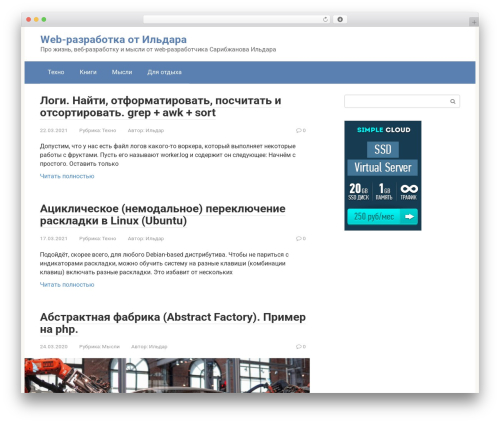Click Автор: Ильдар under Логи post
This screenshot has height=423, width=500.
point(146,130)
